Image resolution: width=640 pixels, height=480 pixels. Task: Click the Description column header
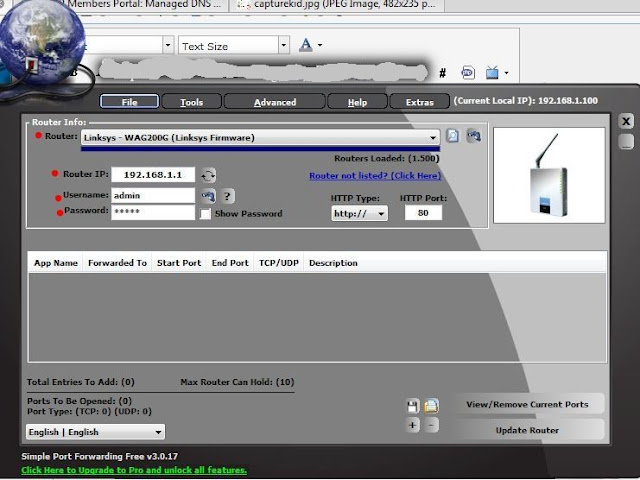pyautogui.click(x=333, y=263)
